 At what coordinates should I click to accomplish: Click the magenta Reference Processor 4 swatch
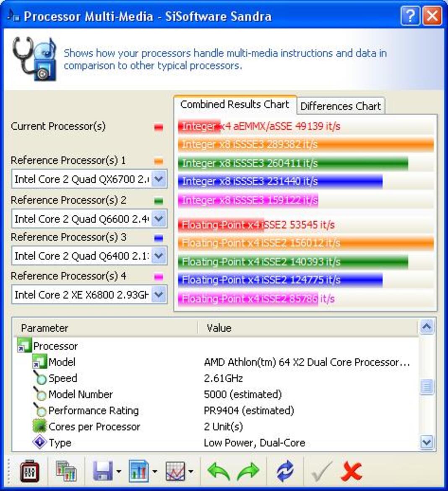(159, 277)
